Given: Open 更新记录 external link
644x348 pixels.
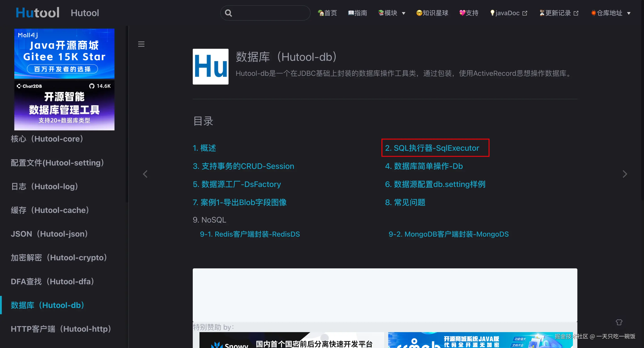Looking at the screenshot, I should pyautogui.click(x=559, y=13).
